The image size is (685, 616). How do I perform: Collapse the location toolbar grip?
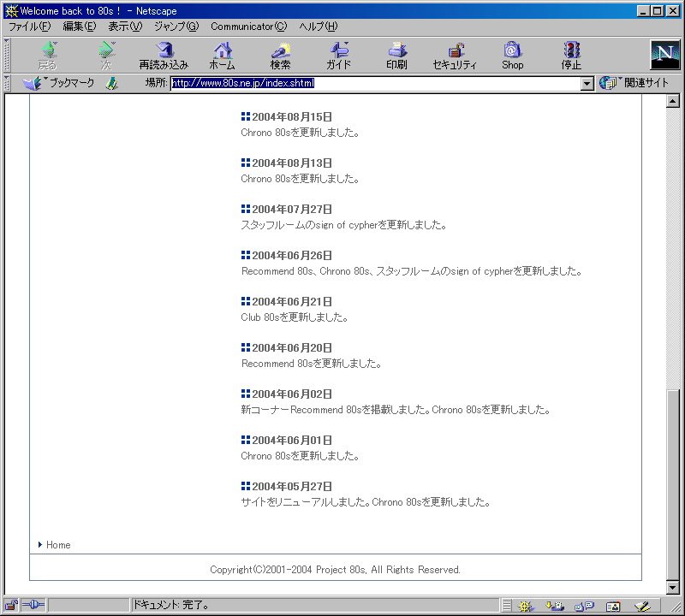pos(7,83)
